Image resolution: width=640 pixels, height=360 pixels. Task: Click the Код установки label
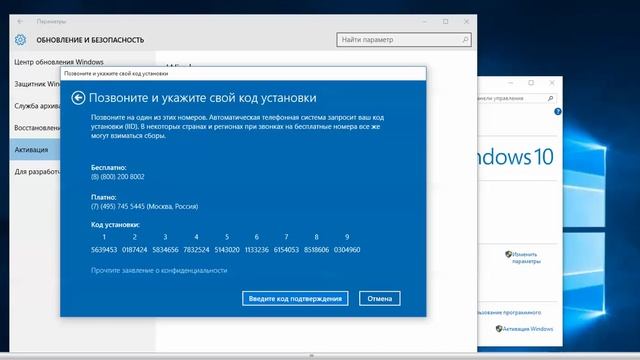coord(115,225)
